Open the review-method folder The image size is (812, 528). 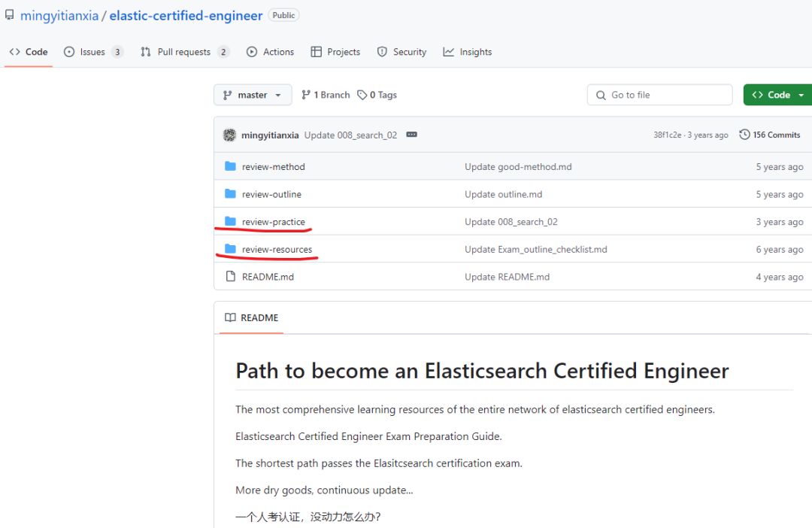[x=274, y=167]
